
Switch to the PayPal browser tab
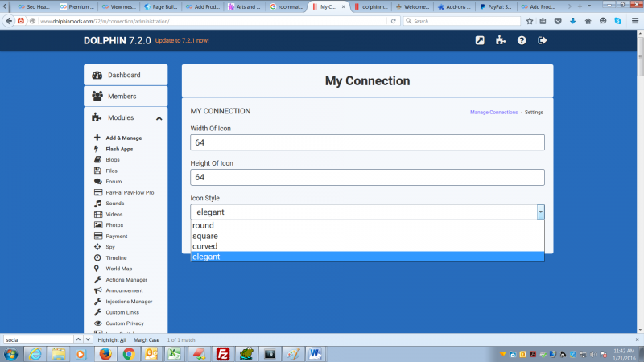(x=496, y=6)
